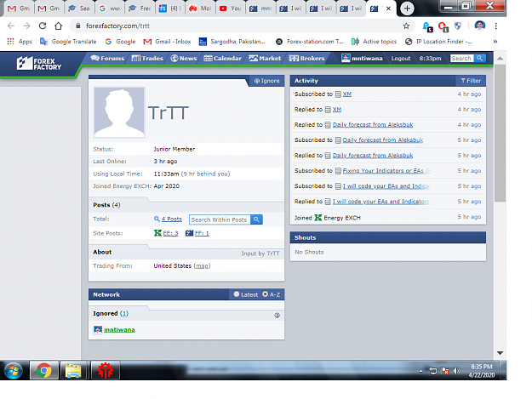Click the Forex Factory logo
This screenshot has height=399, width=532.
coord(38,64)
